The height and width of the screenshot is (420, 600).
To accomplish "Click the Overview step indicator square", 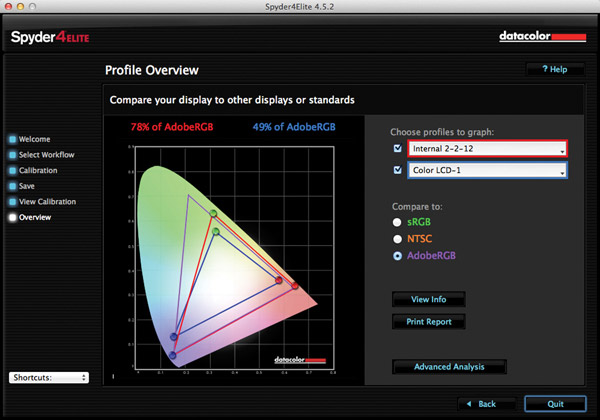I will click(x=13, y=217).
